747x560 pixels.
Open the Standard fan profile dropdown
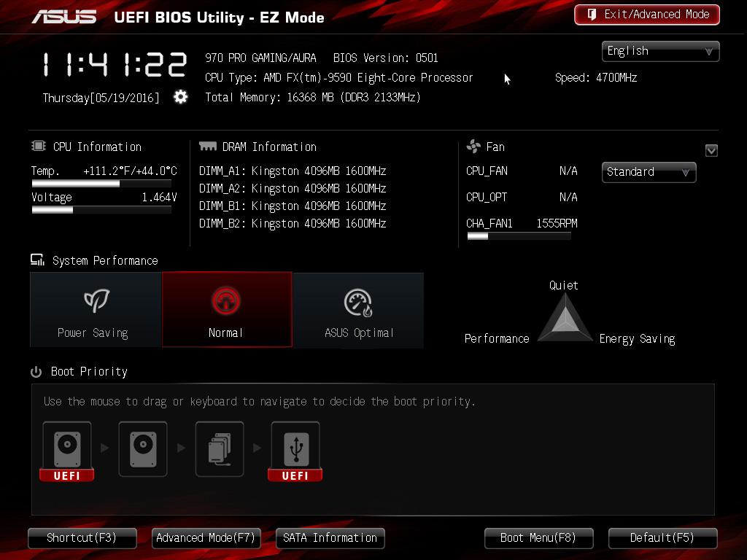[x=649, y=172]
